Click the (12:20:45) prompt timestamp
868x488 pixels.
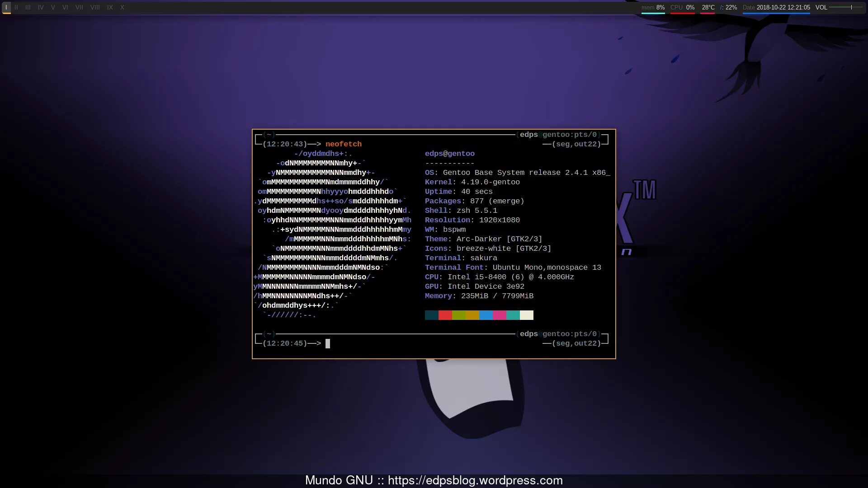point(285,343)
